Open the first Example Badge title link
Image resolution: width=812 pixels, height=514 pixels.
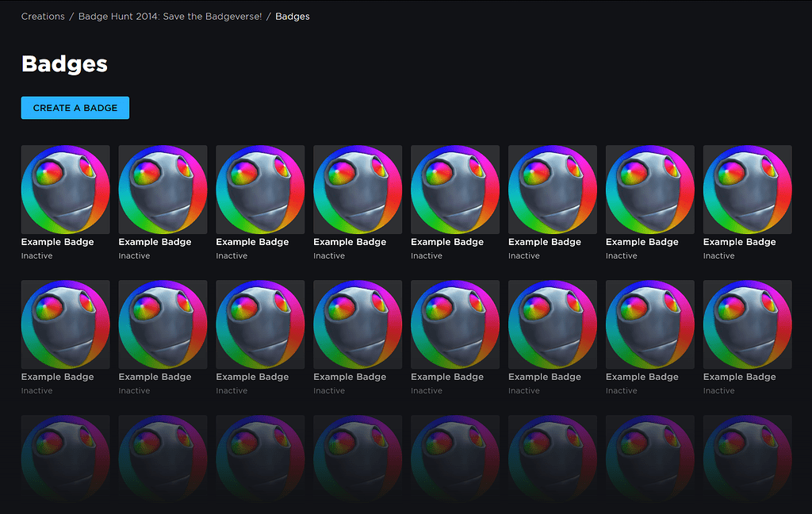(57, 242)
